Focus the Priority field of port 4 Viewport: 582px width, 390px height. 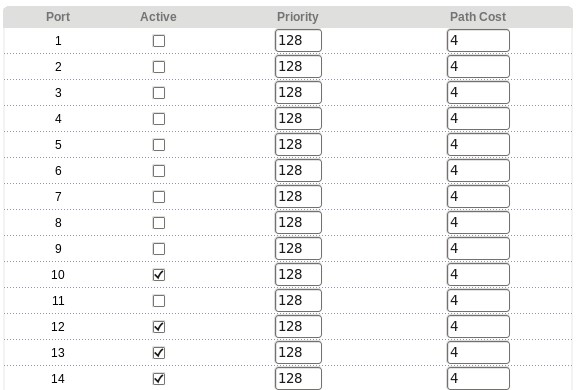point(298,118)
